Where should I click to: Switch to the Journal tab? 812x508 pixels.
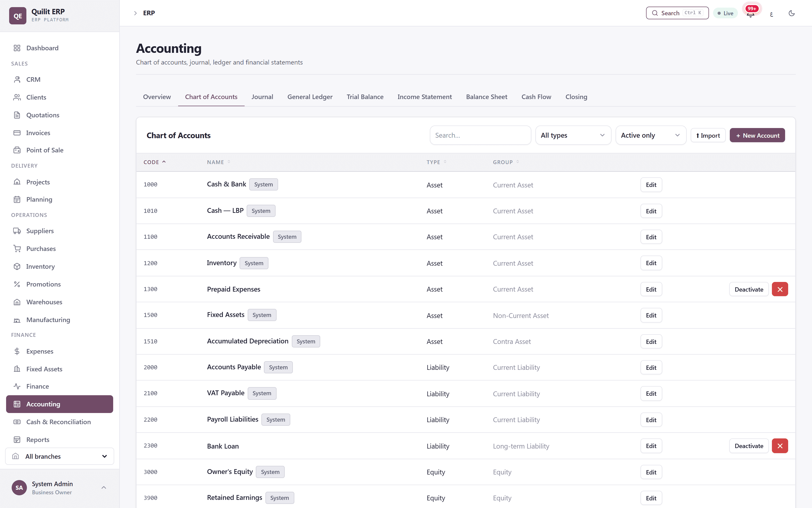point(262,97)
